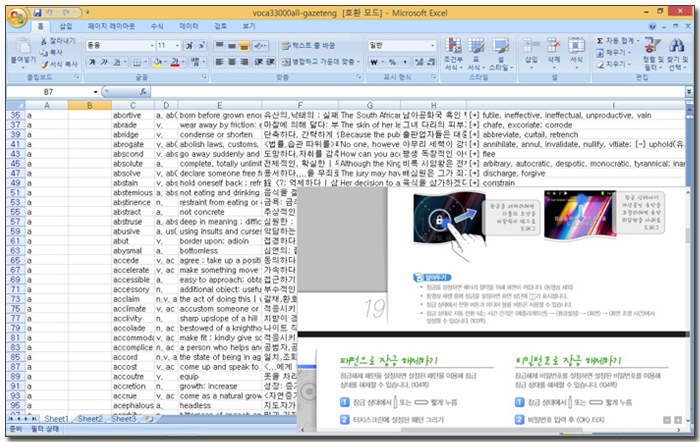Toggle center horizontal alignment
Image resolution: width=700 pixels, height=442 pixels.
coord(231,62)
